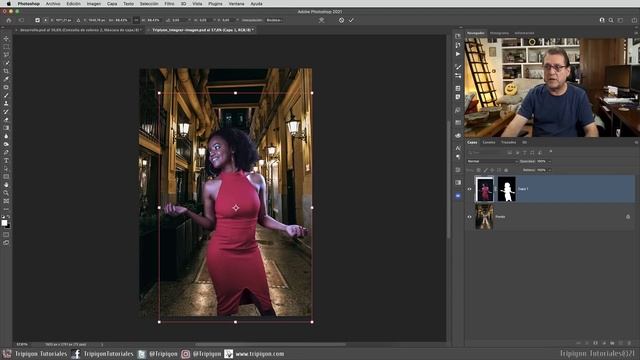Select the Blur tool
The image size is (640, 360).
[6, 136]
